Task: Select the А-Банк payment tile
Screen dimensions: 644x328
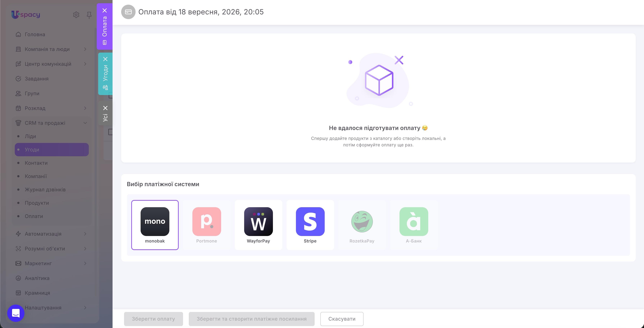Action: (414, 225)
